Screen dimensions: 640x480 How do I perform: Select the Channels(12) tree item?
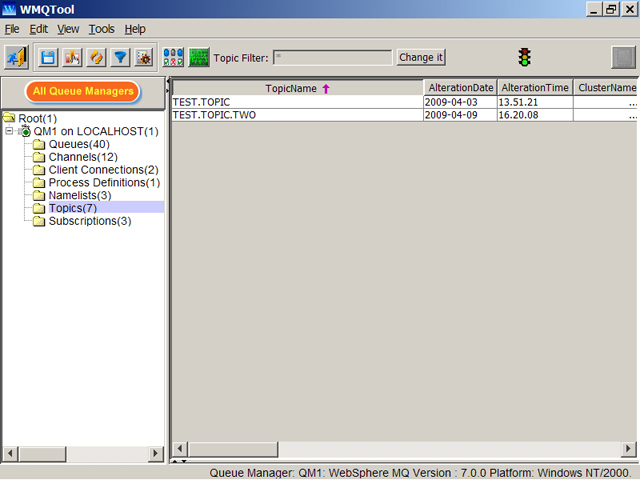pyautogui.click(x=83, y=157)
